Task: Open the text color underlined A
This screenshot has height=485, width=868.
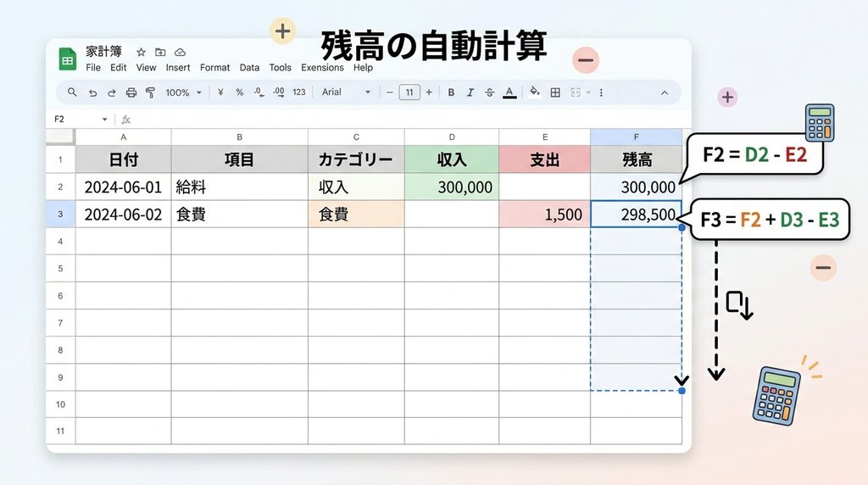Action: coord(509,92)
